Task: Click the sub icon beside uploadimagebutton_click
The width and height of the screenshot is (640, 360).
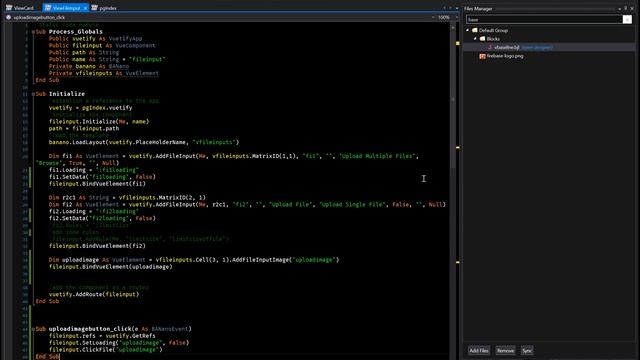Action: (9, 18)
